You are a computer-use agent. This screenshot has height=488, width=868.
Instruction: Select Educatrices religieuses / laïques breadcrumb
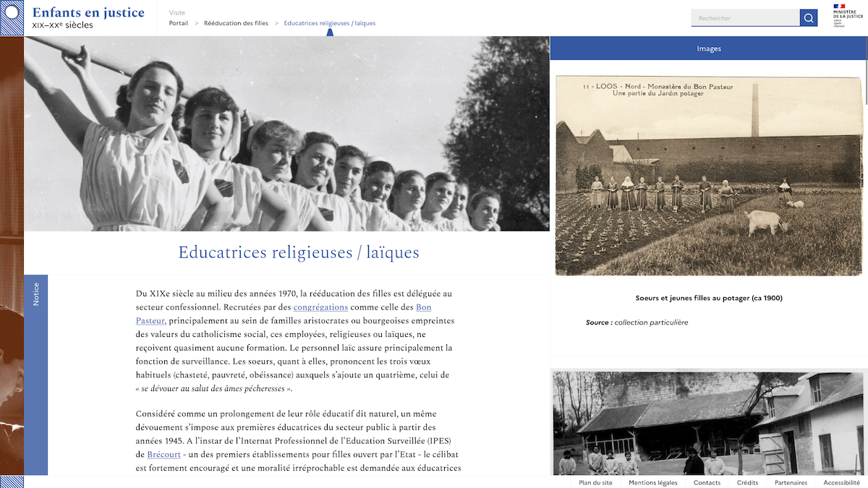[x=329, y=23]
